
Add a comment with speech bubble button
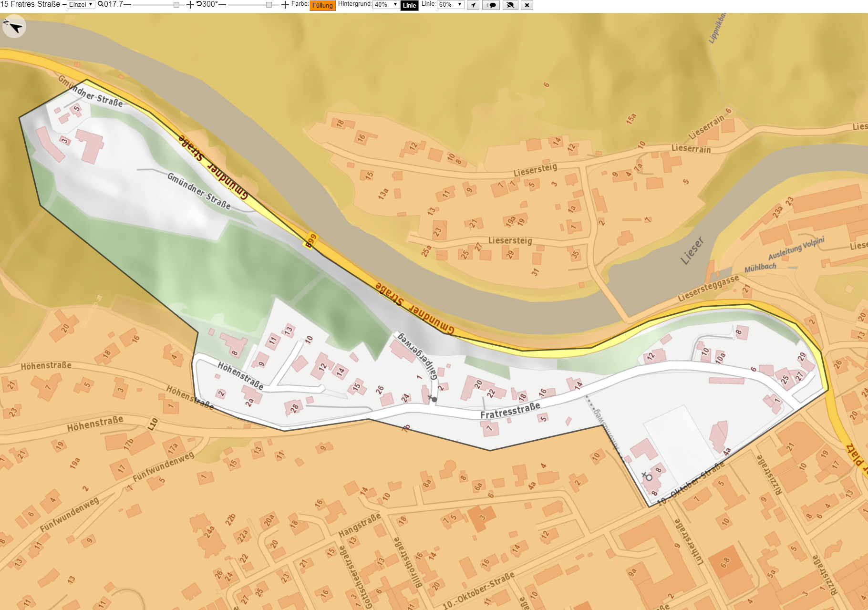click(491, 5)
